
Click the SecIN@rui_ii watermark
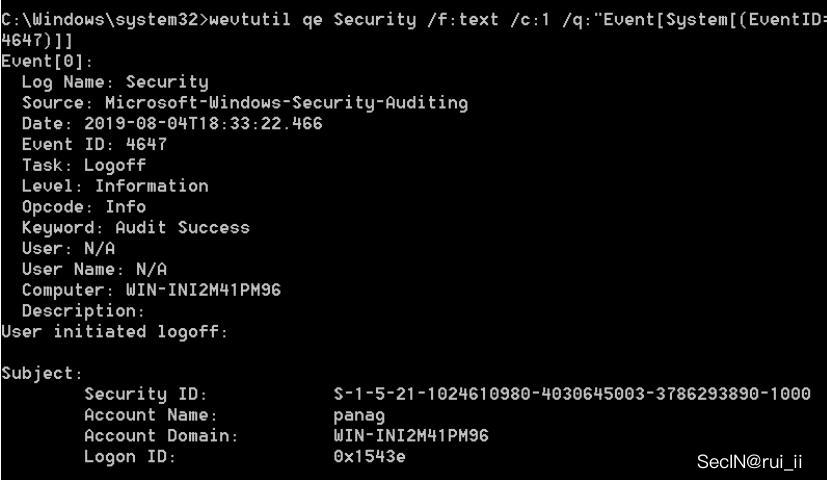pos(749,462)
